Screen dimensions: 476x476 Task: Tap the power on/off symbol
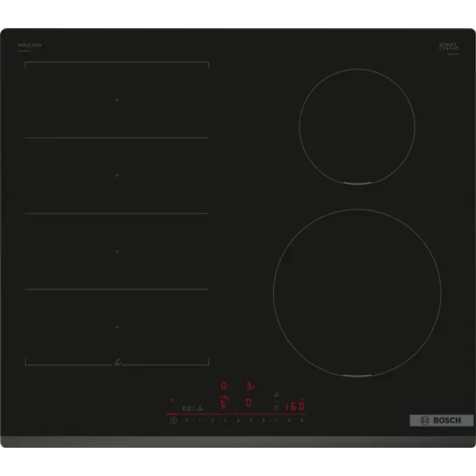173,420
